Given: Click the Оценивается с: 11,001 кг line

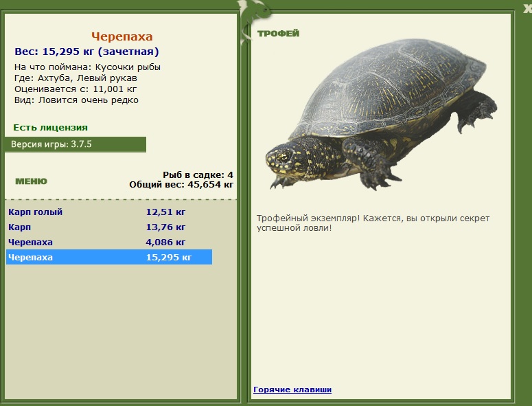Looking at the screenshot, I should [76, 89].
